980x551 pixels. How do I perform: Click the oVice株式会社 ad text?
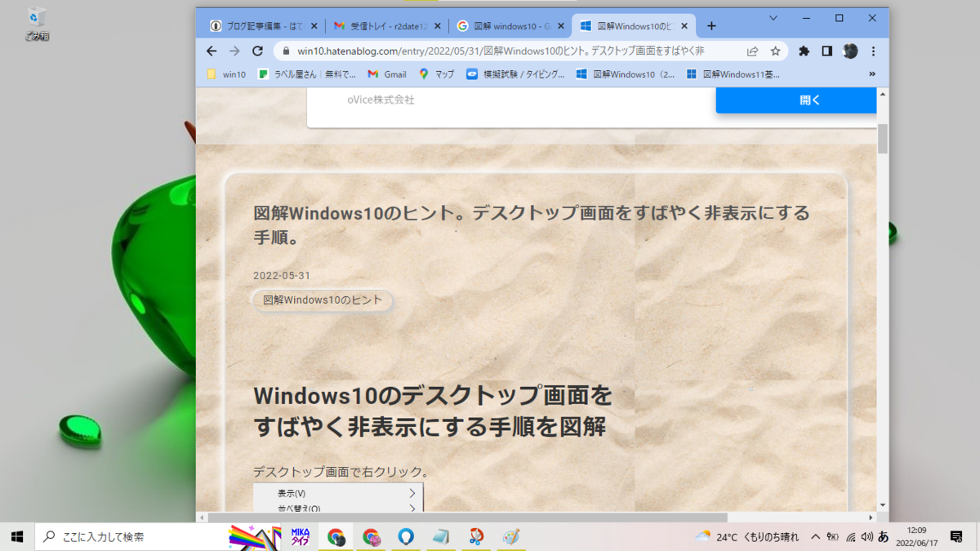[x=381, y=100]
